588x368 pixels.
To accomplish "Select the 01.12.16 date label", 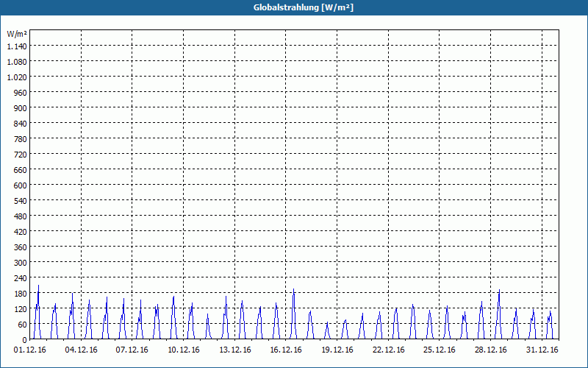I will [29, 350].
